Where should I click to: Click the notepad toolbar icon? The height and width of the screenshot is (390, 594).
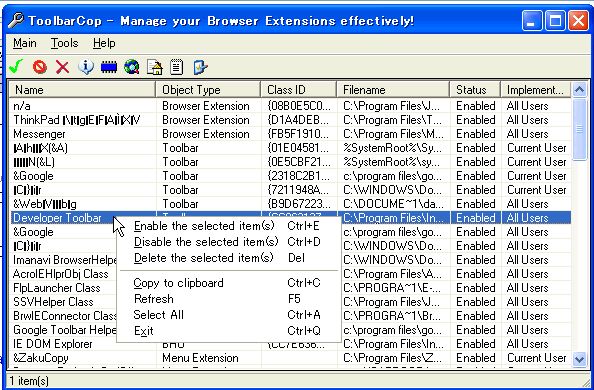click(177, 67)
